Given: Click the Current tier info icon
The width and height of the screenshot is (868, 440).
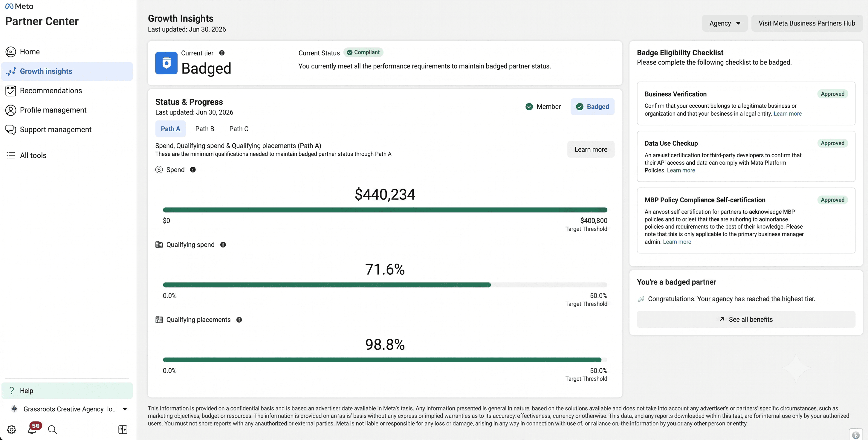Looking at the screenshot, I should click(222, 53).
